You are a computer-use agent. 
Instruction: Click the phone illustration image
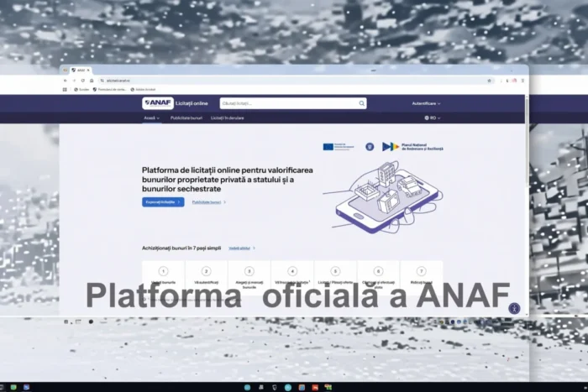383,196
